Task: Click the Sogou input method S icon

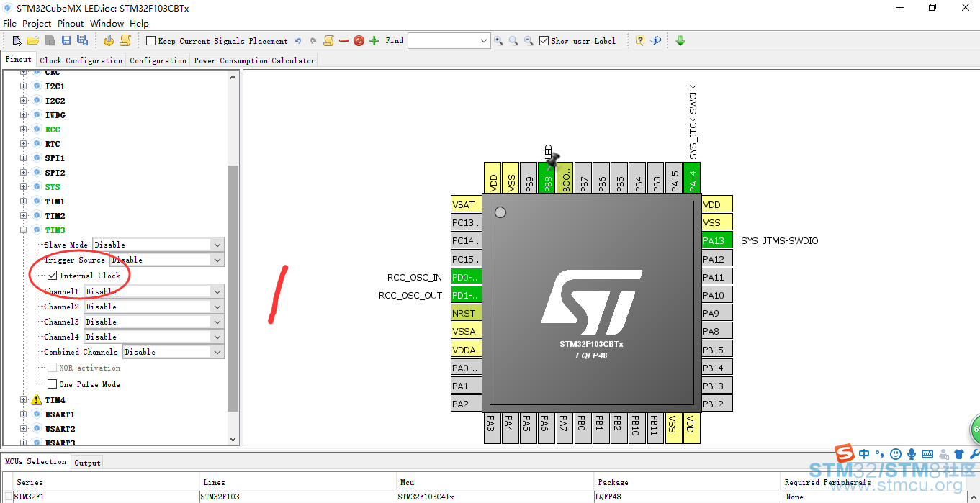Action: pos(845,453)
